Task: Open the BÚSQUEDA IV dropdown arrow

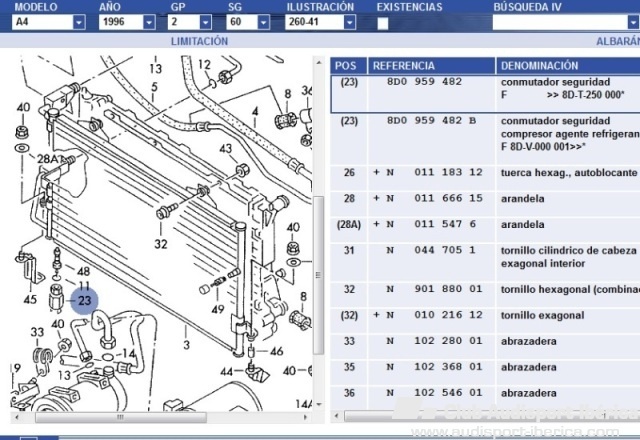Action: [x=632, y=22]
